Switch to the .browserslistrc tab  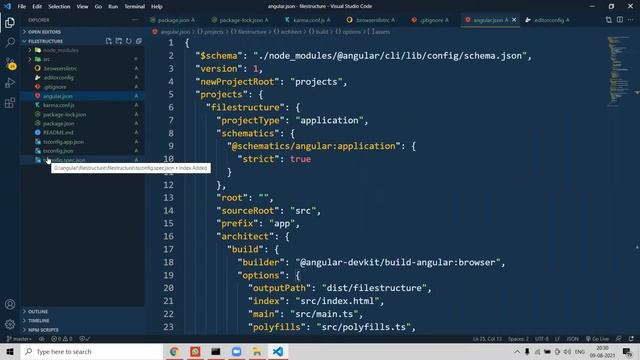click(371, 20)
